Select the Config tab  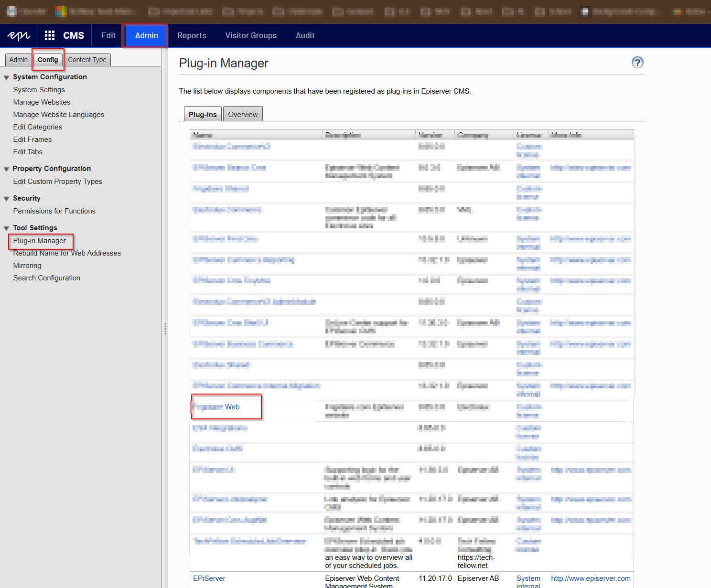(x=48, y=59)
